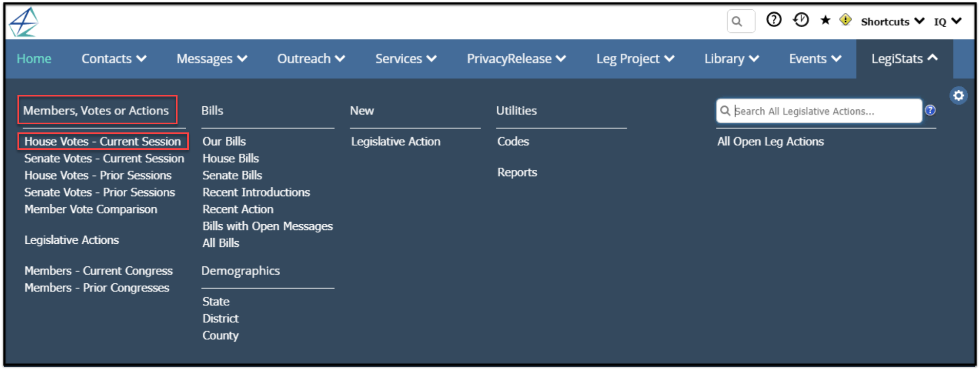Viewport: 980px width, 370px height.
Task: Collapse the LegiStats menu
Action: (905, 59)
